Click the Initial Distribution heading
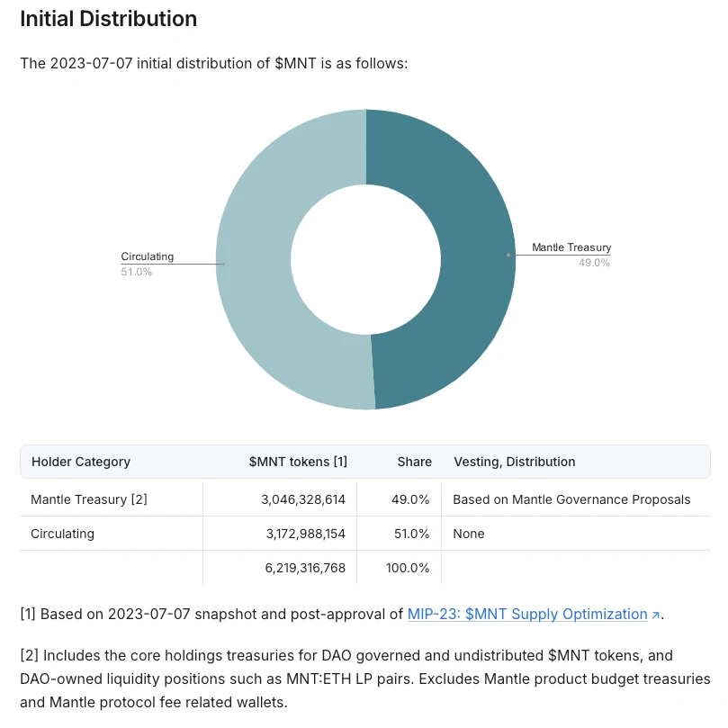The height and width of the screenshot is (728, 728). click(108, 18)
